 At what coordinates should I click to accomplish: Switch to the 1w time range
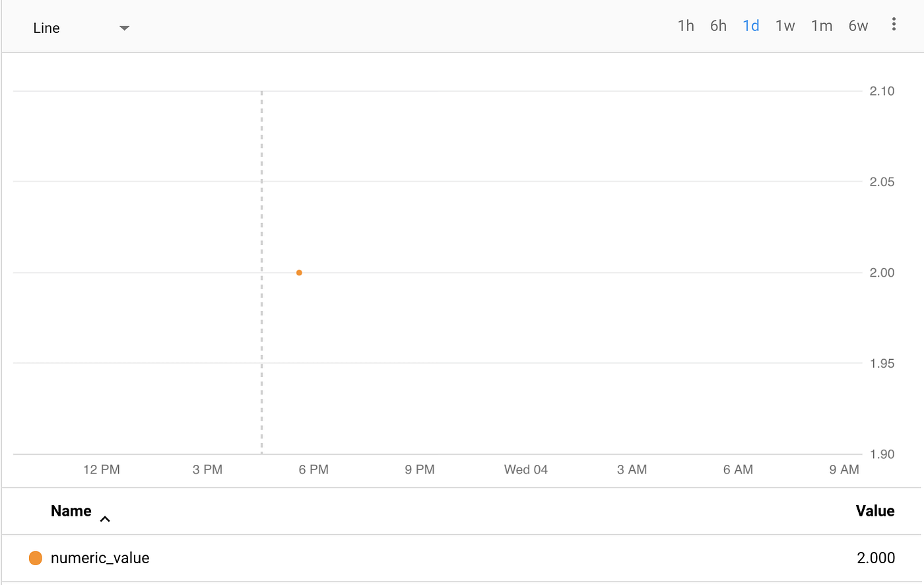785,25
